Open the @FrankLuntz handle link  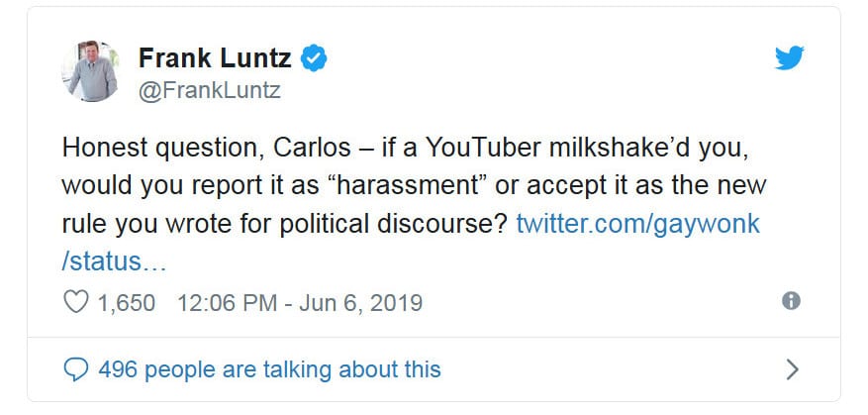point(209,91)
